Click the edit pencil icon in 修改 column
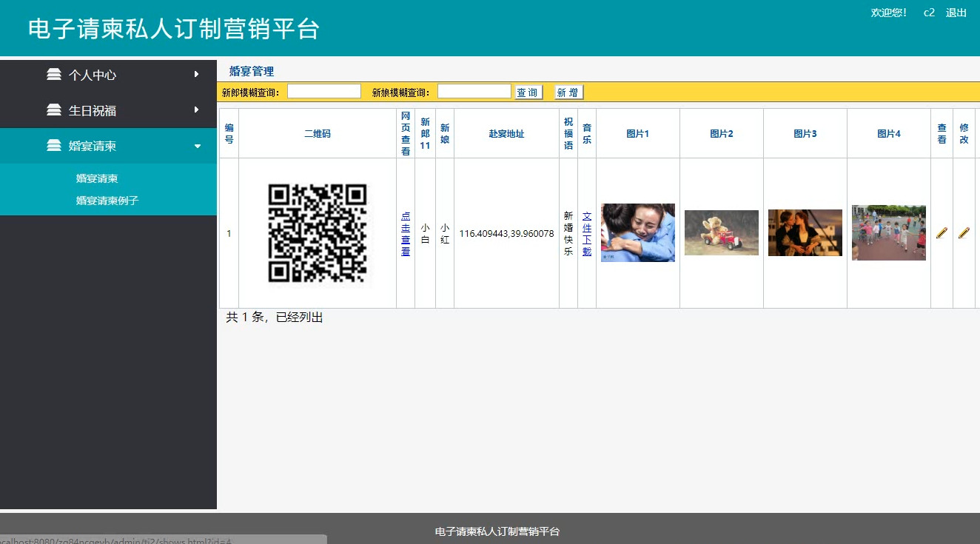 [964, 232]
